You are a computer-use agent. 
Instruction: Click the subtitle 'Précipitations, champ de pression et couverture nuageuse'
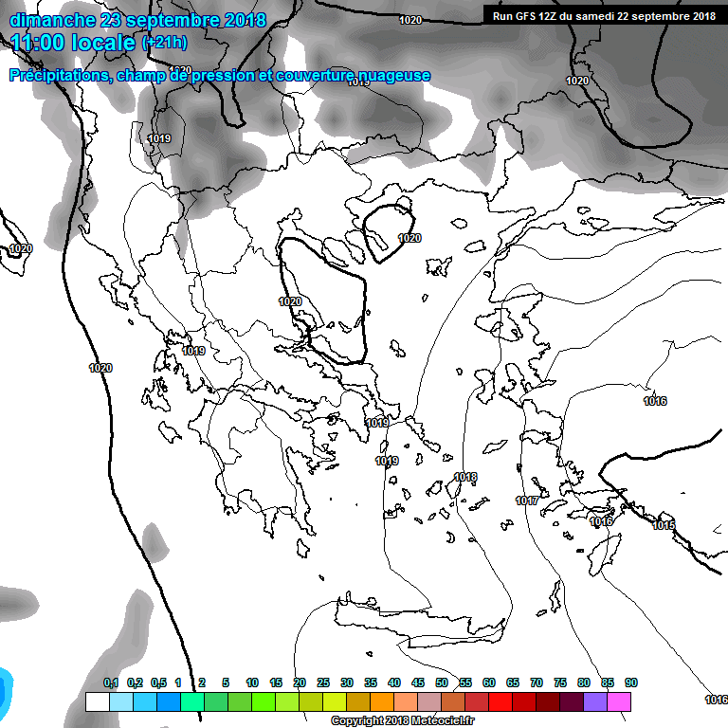220,75
